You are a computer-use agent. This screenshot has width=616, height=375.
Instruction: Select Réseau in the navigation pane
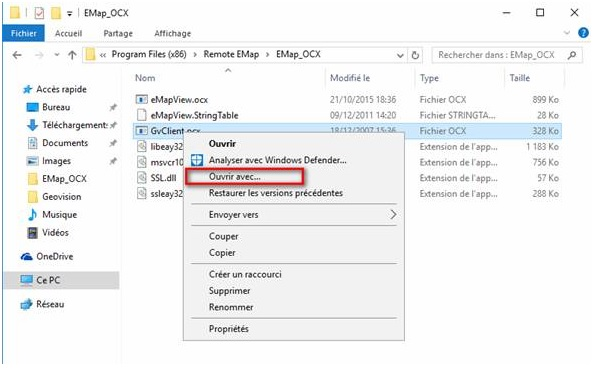point(50,304)
